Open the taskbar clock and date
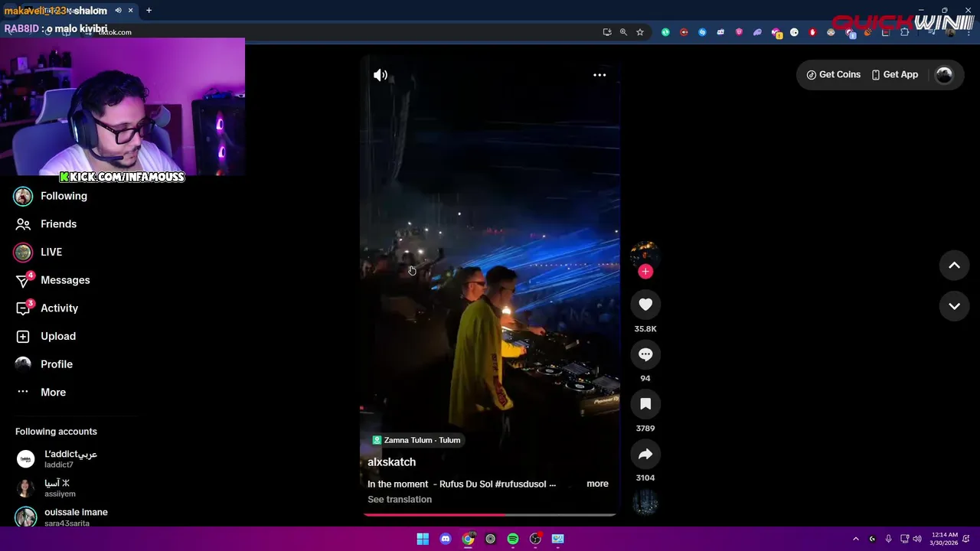 [943, 539]
